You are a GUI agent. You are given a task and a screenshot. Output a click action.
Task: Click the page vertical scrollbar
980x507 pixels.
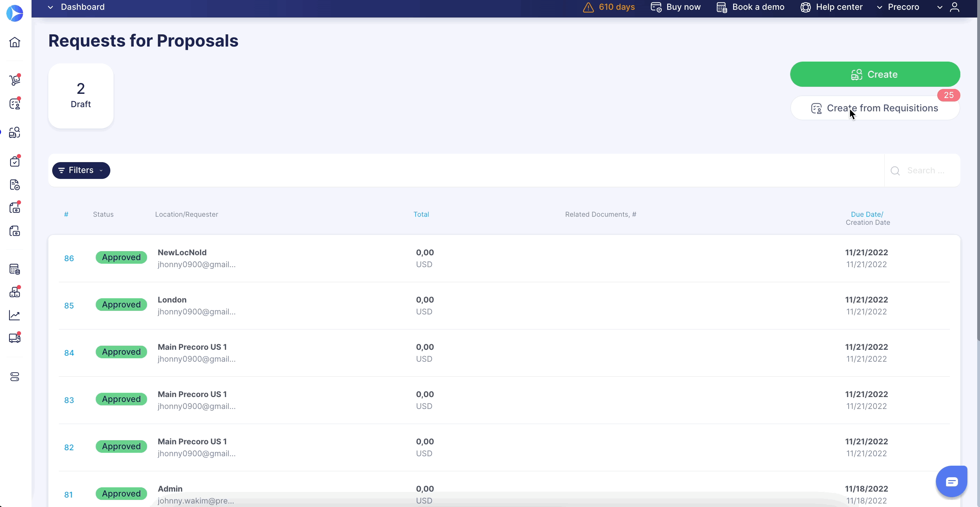[978, 171]
